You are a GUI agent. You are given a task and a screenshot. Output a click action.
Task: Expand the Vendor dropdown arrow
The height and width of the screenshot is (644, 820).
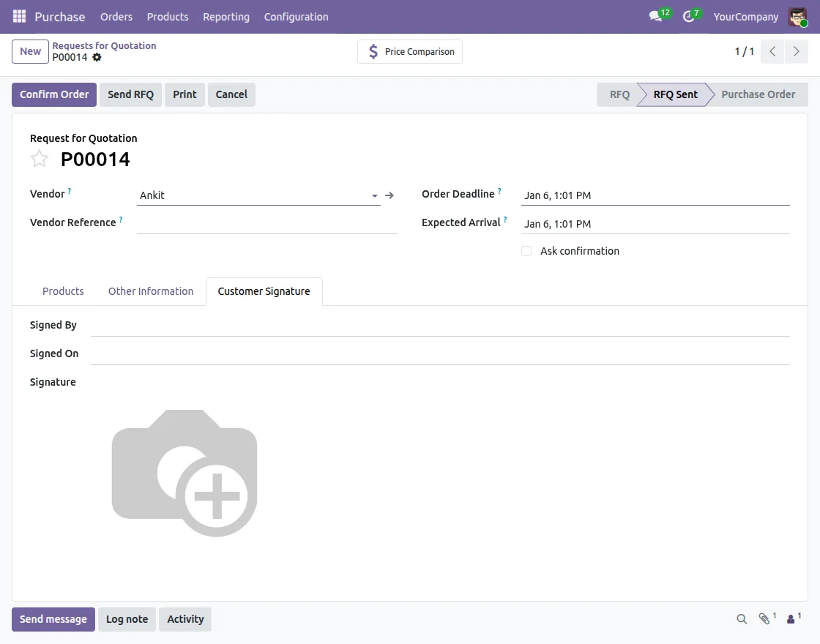[374, 195]
